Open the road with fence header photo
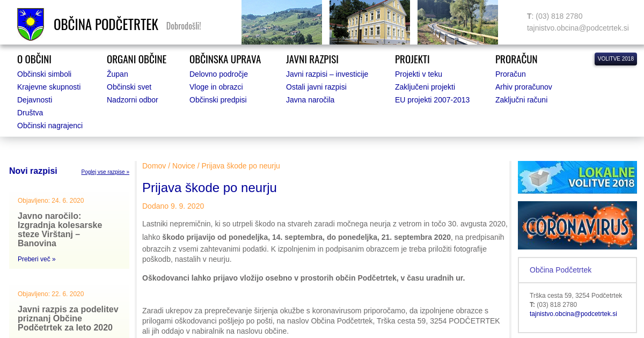 click(457, 22)
